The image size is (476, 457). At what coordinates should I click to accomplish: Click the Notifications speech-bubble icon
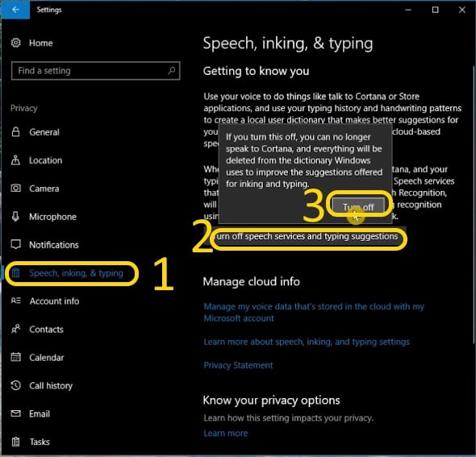16,244
